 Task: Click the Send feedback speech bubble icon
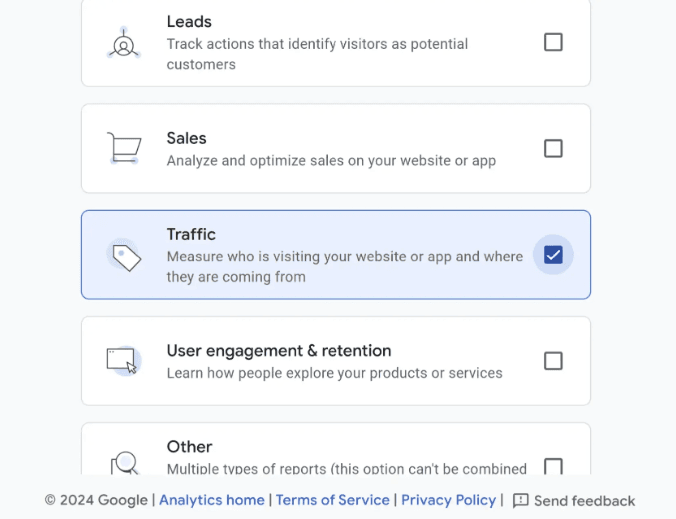click(x=520, y=500)
